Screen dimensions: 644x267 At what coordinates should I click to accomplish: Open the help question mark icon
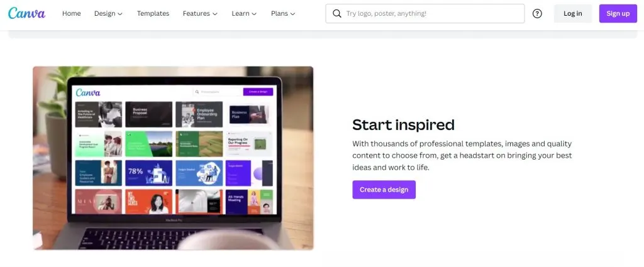[537, 14]
